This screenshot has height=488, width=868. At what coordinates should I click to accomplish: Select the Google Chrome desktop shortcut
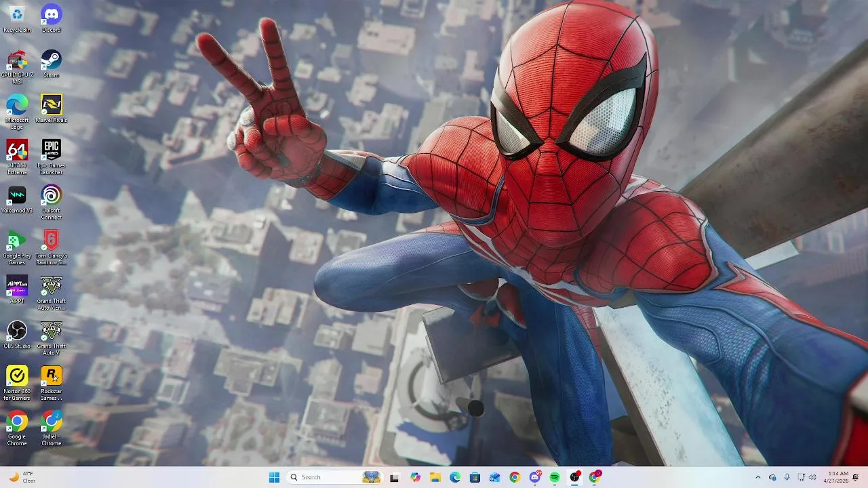tap(17, 429)
